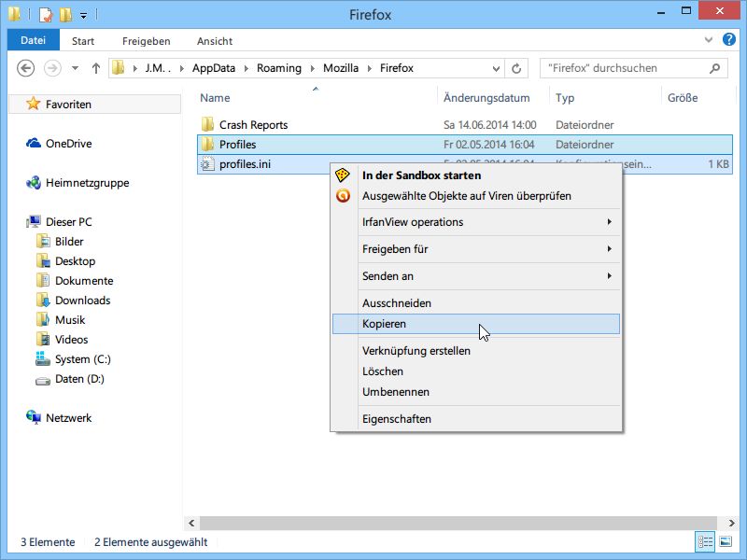
Task: Select the Profiles folder icon
Action: [x=207, y=144]
